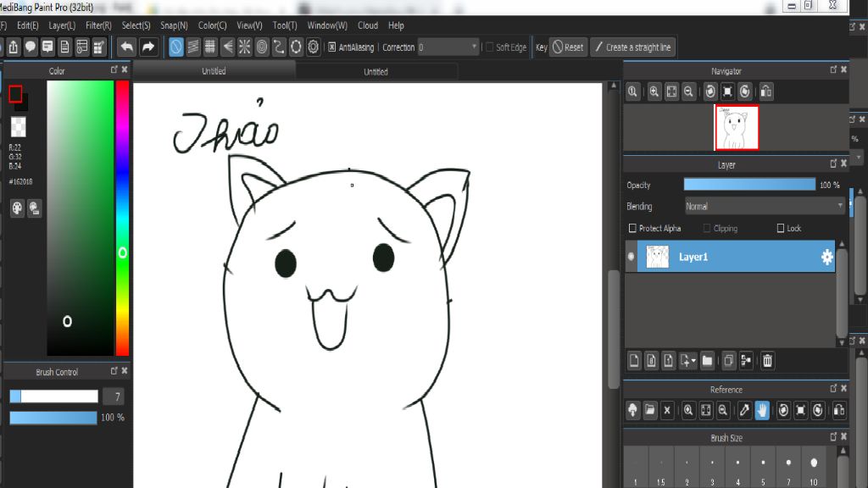This screenshot has width=868, height=488.
Task: Click Create a straight line button
Action: click(x=632, y=47)
